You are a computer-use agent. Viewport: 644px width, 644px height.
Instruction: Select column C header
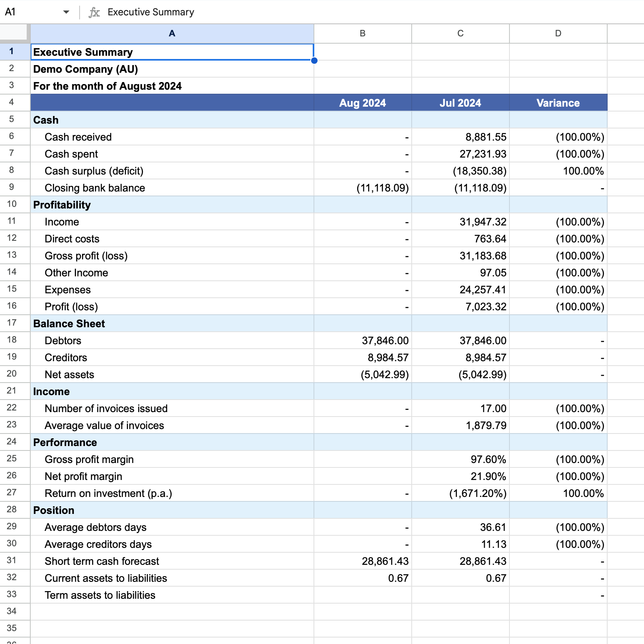tap(460, 34)
